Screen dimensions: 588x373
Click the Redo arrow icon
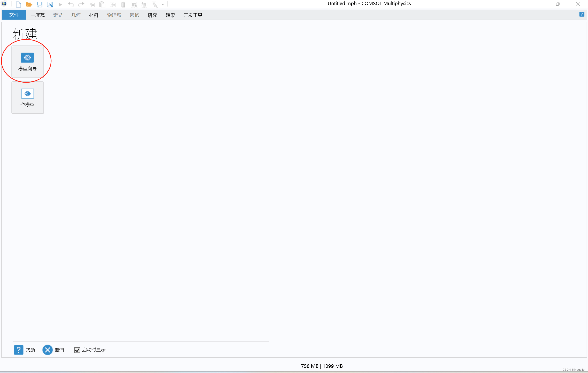pos(81,4)
